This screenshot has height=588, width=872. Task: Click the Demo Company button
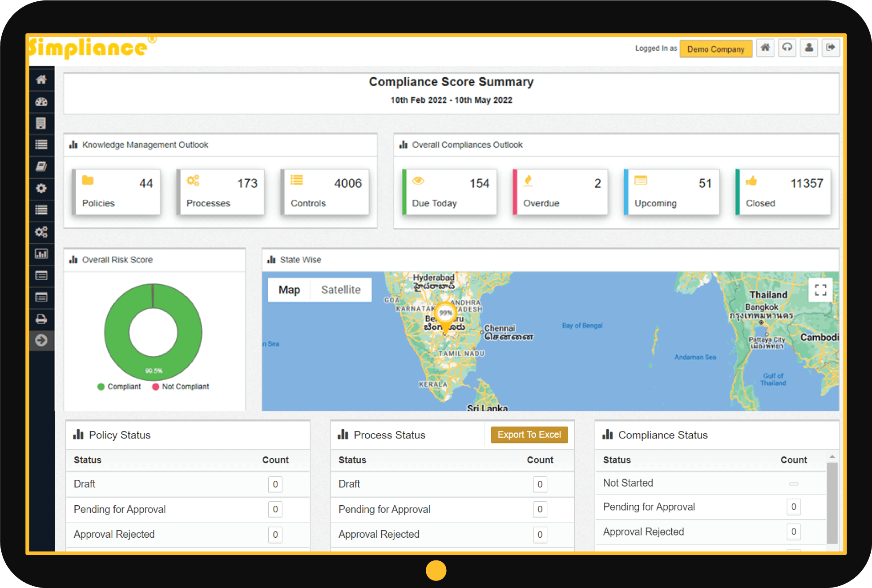click(x=715, y=49)
